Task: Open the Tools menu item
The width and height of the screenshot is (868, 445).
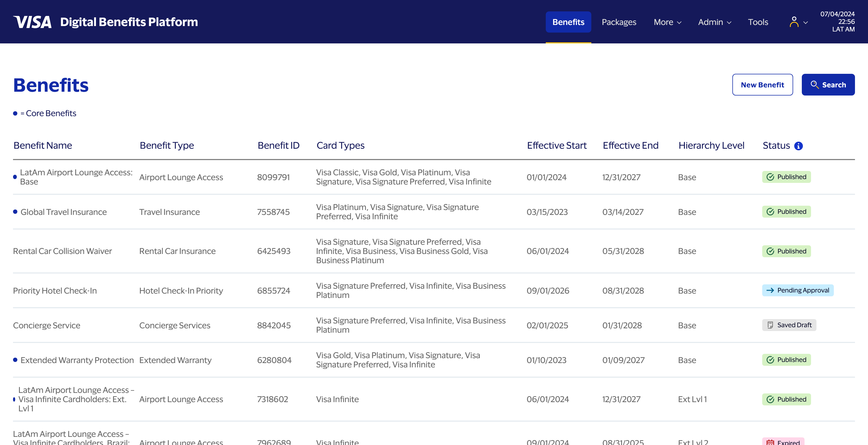Action: tap(758, 22)
